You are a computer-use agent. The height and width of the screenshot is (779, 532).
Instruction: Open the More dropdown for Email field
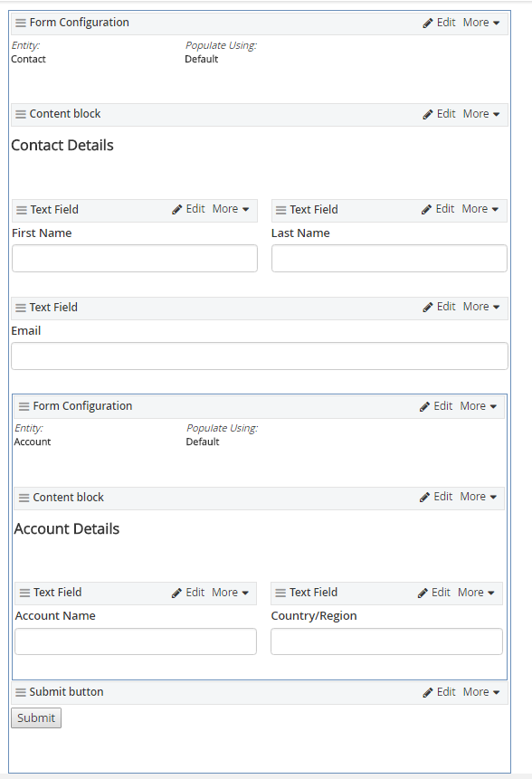(481, 307)
